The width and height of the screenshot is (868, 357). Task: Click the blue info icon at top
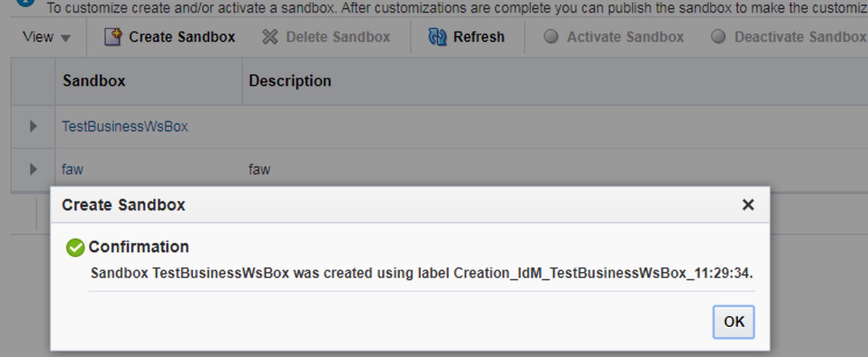point(26,2)
